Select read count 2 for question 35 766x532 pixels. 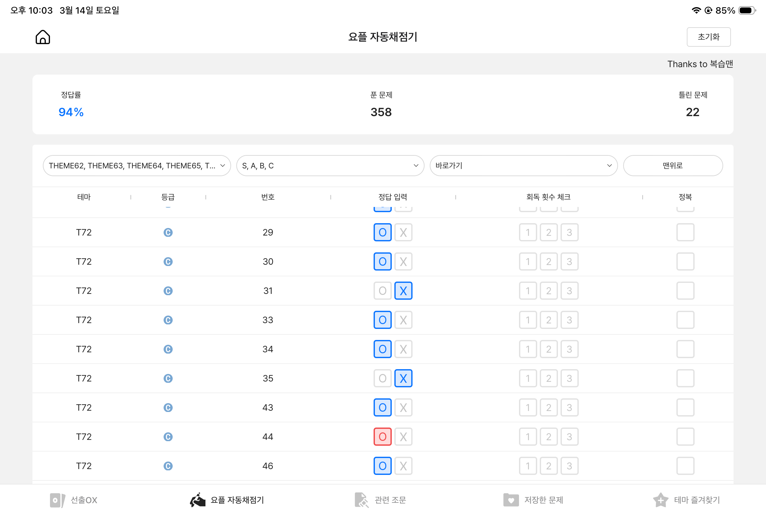(x=549, y=378)
